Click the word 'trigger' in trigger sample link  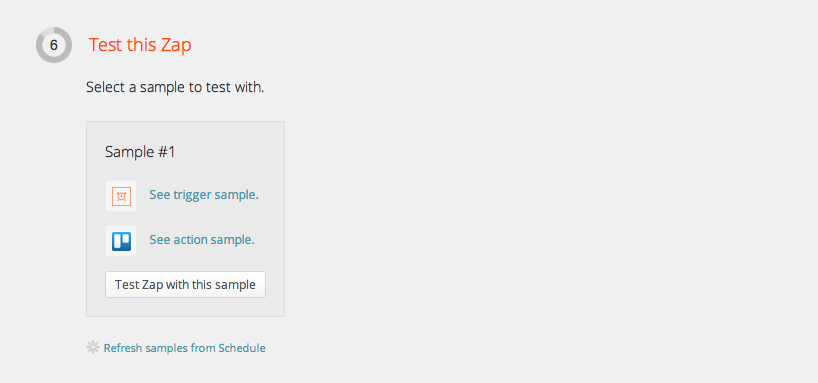(x=190, y=195)
